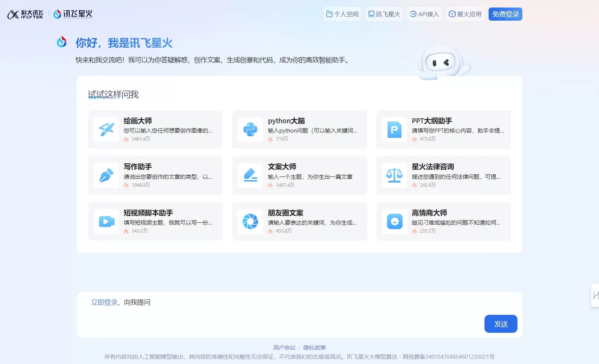Click the collapsed side tab on the right edge
Image resolution: width=599 pixels, height=364 pixels.
tap(595, 296)
